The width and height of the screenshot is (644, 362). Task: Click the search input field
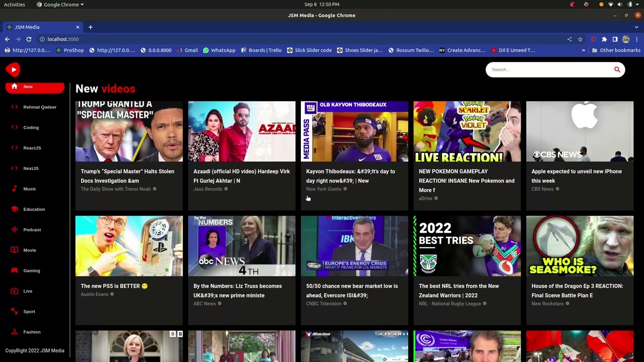[549, 70]
